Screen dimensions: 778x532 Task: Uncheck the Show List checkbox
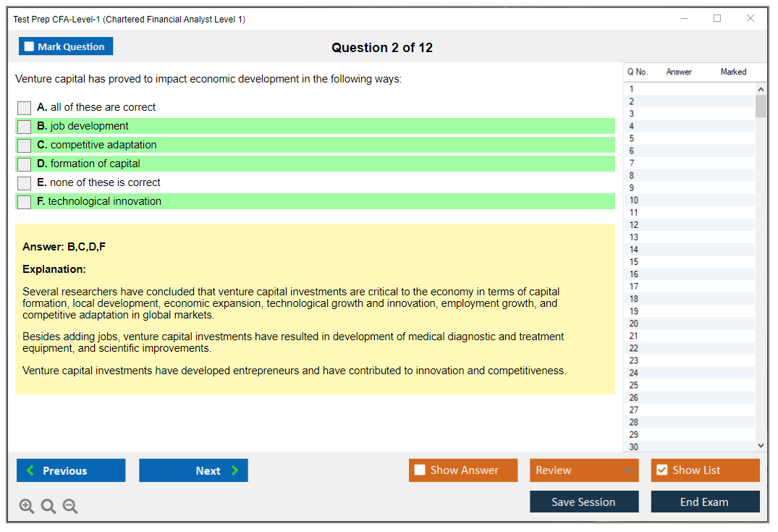661,470
